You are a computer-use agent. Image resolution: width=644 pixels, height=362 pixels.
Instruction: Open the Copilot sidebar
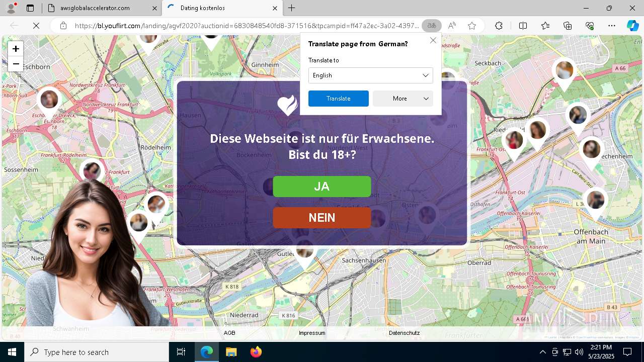[x=632, y=26]
